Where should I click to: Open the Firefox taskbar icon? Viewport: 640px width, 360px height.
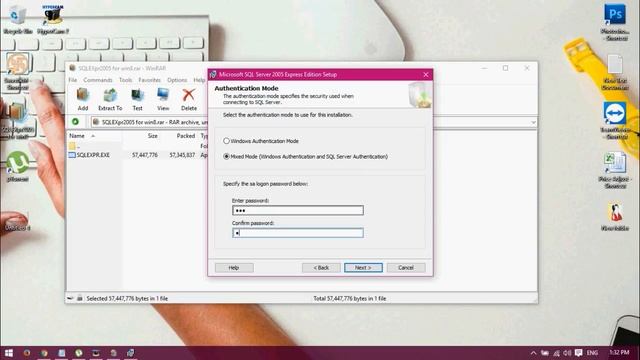click(27, 353)
